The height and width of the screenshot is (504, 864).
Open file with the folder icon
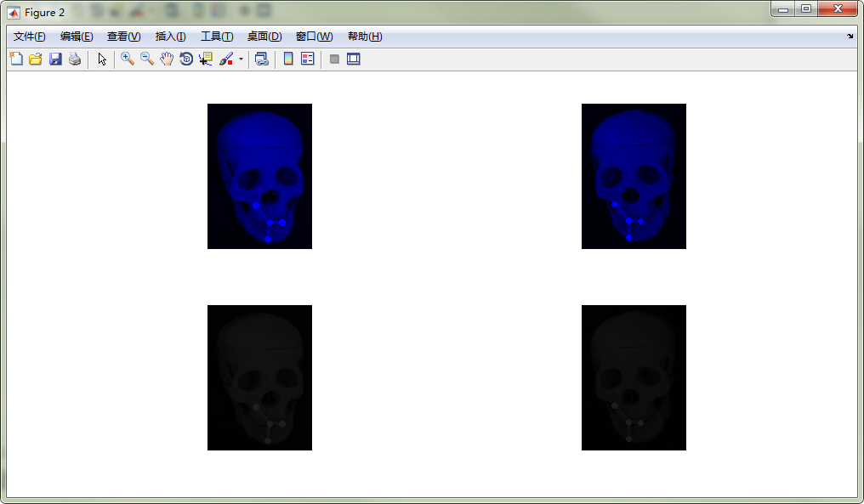[35, 59]
